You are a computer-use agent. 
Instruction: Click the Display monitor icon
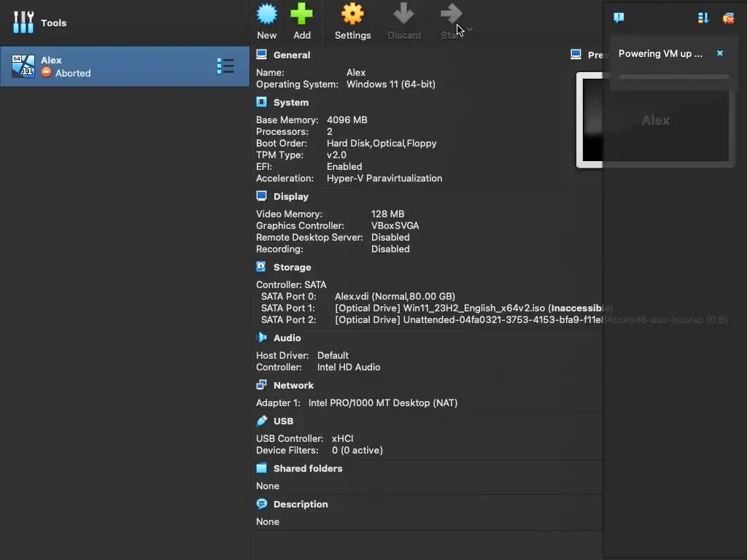[x=262, y=195]
